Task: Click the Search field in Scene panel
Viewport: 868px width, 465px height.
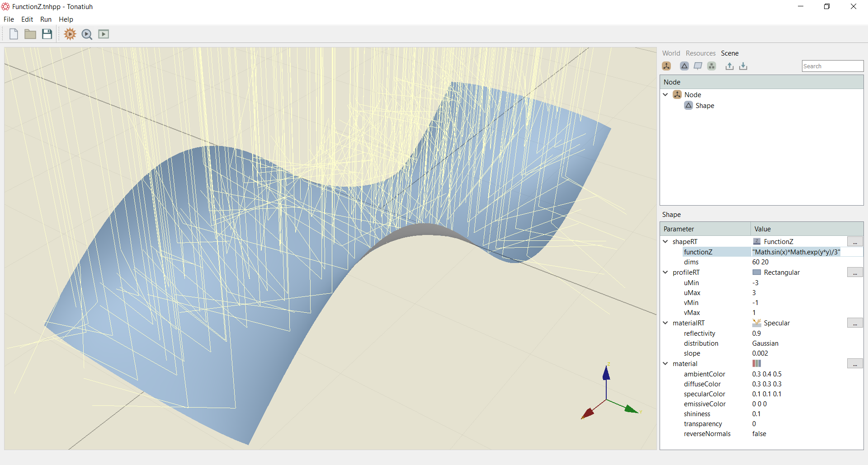Action: click(x=833, y=66)
